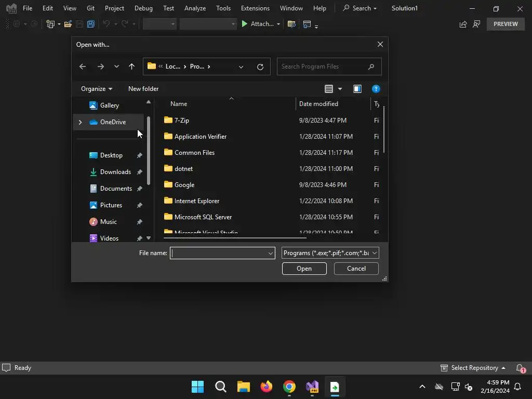Open Windows Start menu
The image size is (532, 399).
pos(197,387)
